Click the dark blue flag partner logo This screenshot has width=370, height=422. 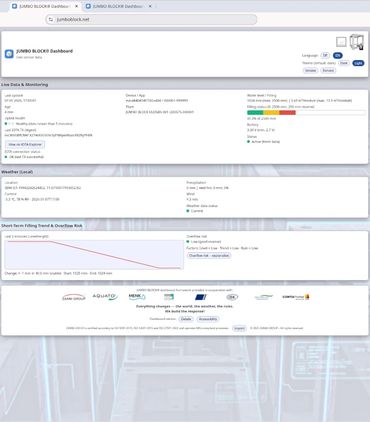200,297
